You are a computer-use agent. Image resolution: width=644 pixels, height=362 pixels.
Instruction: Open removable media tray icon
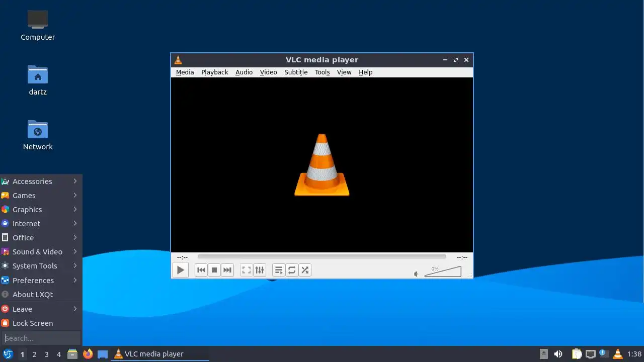click(x=544, y=354)
